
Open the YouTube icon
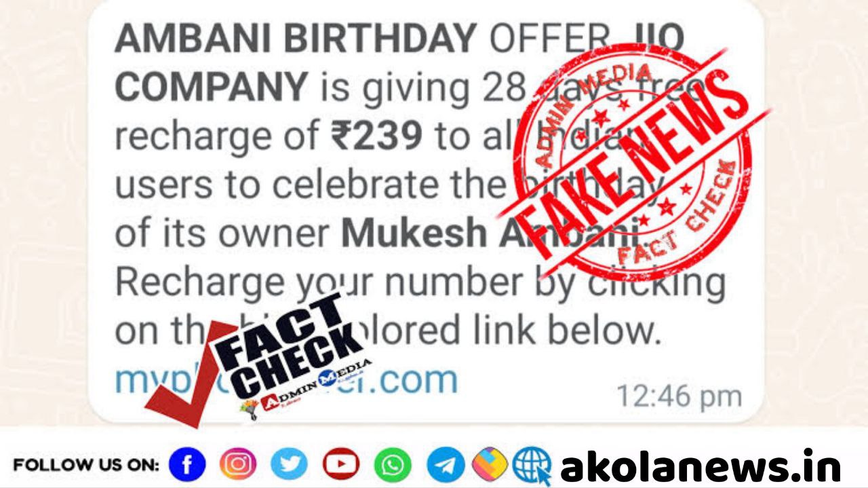coord(341,465)
